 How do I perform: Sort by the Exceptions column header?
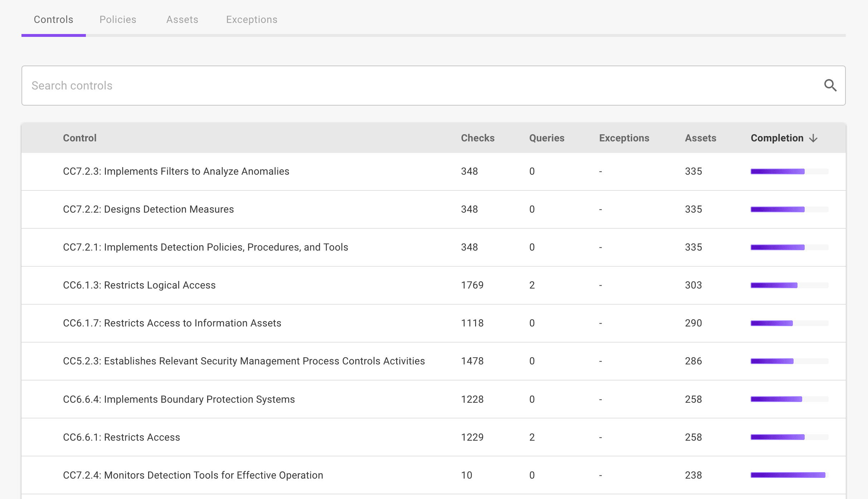point(624,138)
